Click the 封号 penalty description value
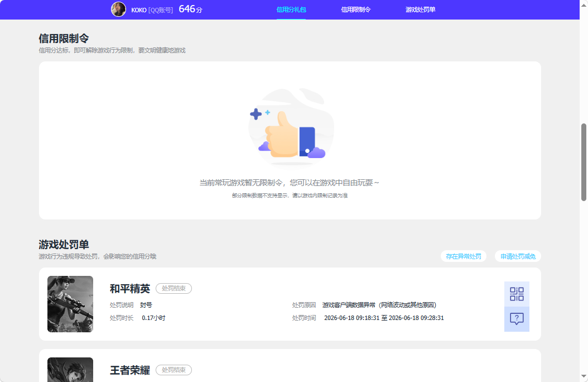This screenshot has height=382, width=588. [146, 305]
